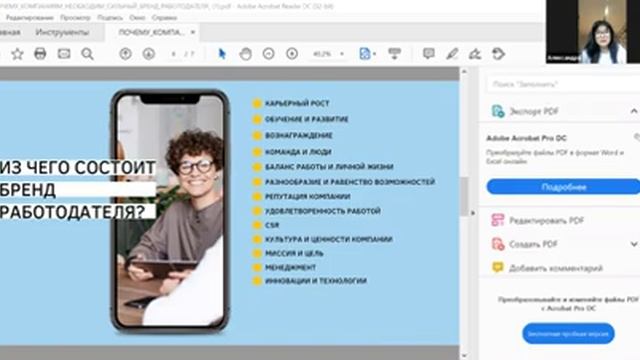Click the share/stamp icon at toolbar end
The image size is (640, 360).
(498, 54)
